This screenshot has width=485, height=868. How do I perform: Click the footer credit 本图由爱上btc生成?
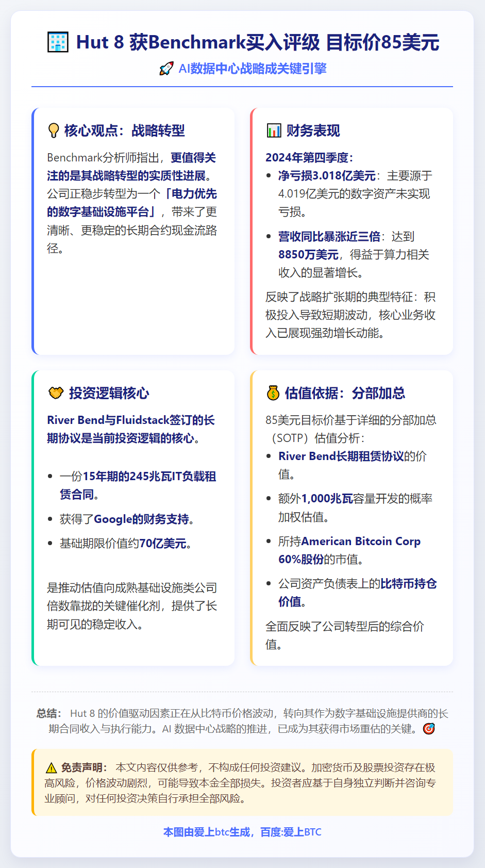tap(206, 832)
